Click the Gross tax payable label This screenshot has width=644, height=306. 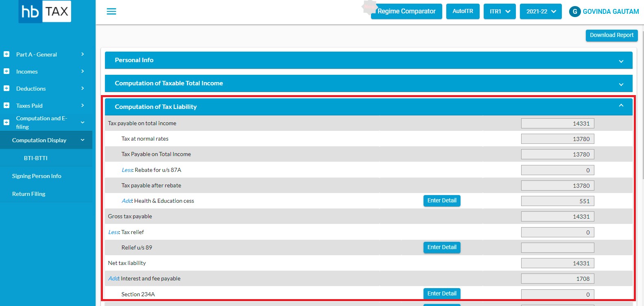(x=130, y=217)
